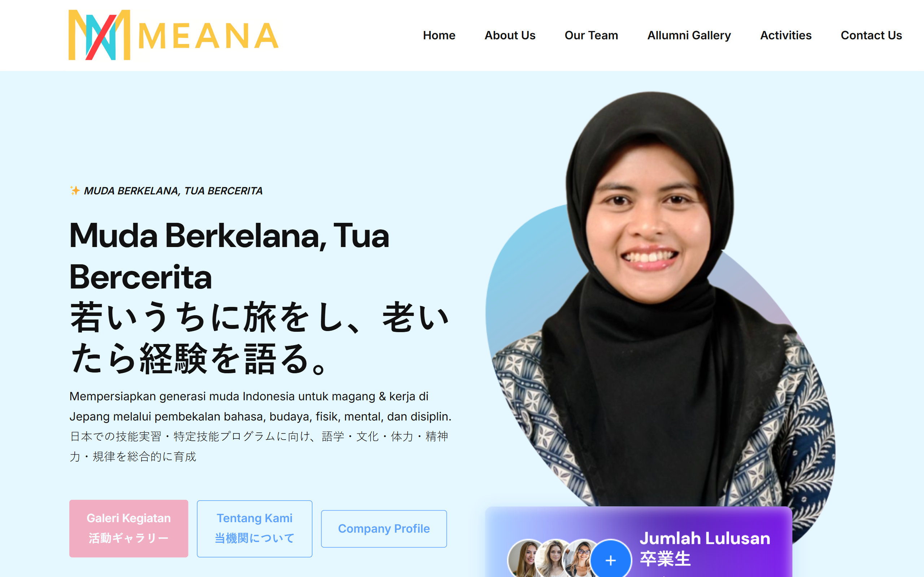Select the third graduate avatar with glasses
Screen dimensions: 924x577
580,559
